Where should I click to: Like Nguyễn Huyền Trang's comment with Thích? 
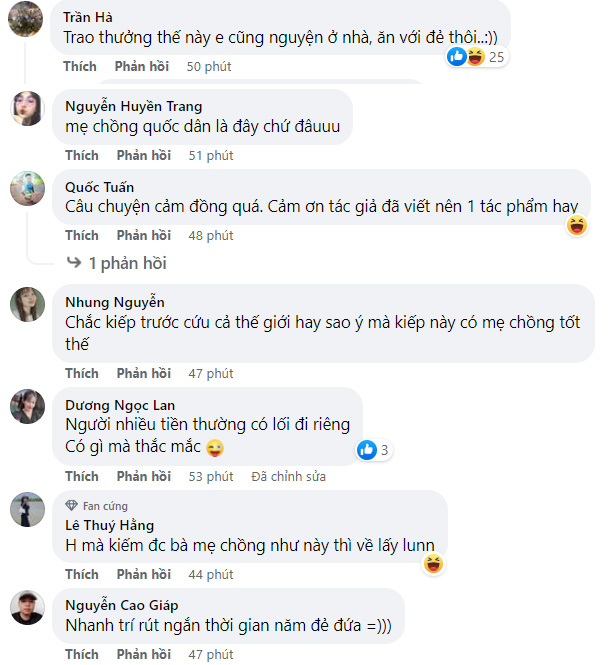[82, 155]
